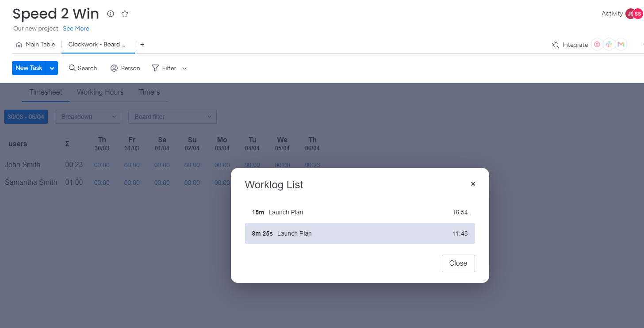Open the Integrate plug icon

tap(556, 45)
